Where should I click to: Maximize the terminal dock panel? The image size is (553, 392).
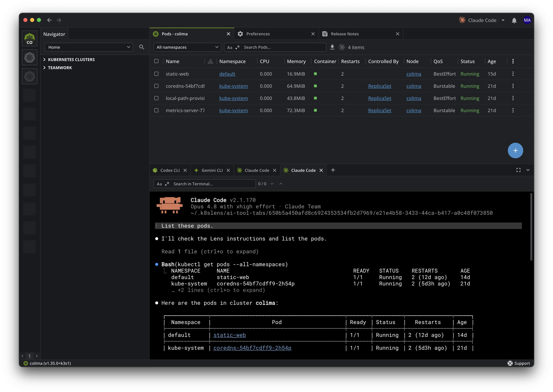518,170
